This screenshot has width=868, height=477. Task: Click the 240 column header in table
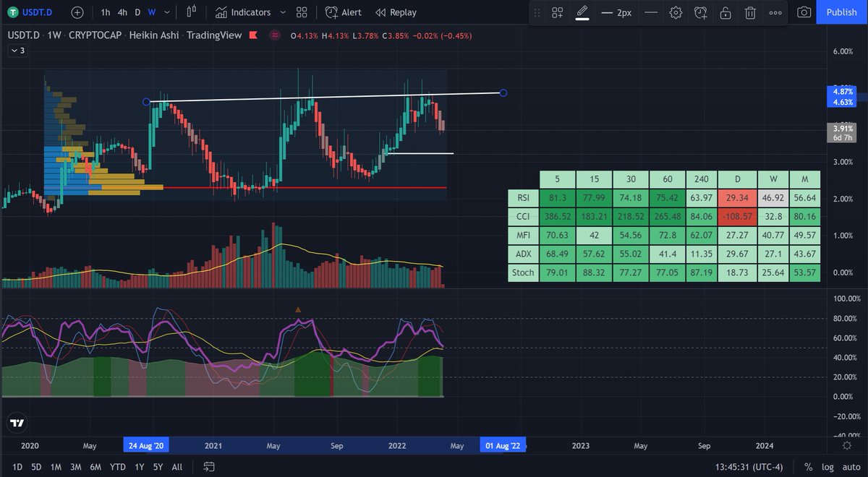click(701, 178)
